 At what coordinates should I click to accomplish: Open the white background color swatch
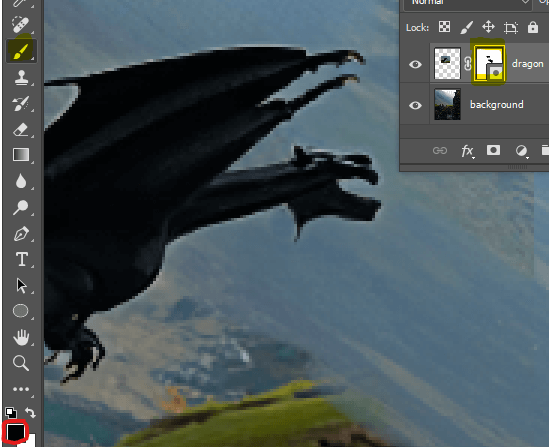point(30,441)
